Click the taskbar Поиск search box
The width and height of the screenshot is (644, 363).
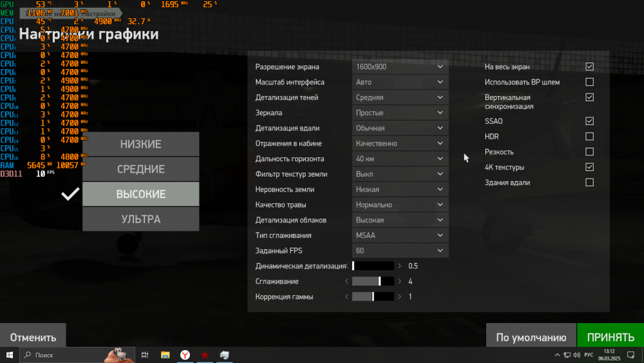(77, 355)
